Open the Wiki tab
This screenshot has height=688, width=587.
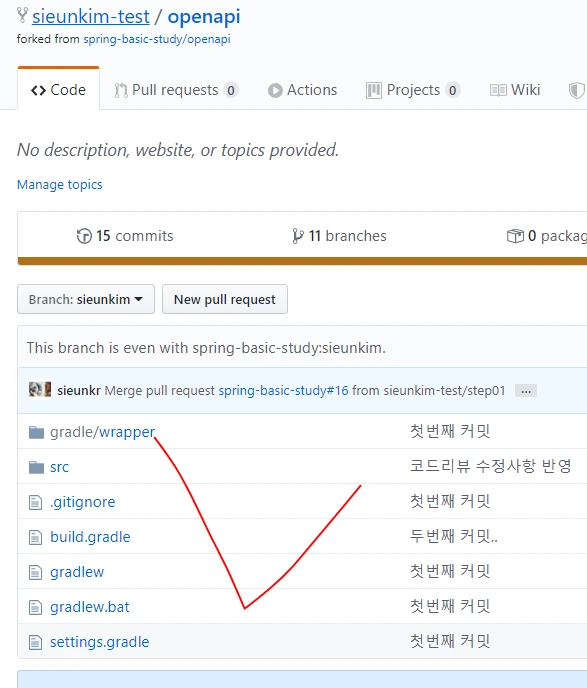pos(515,90)
